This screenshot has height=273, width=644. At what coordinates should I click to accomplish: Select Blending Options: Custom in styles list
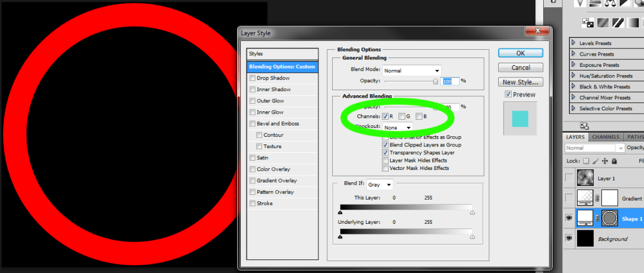[x=282, y=67]
